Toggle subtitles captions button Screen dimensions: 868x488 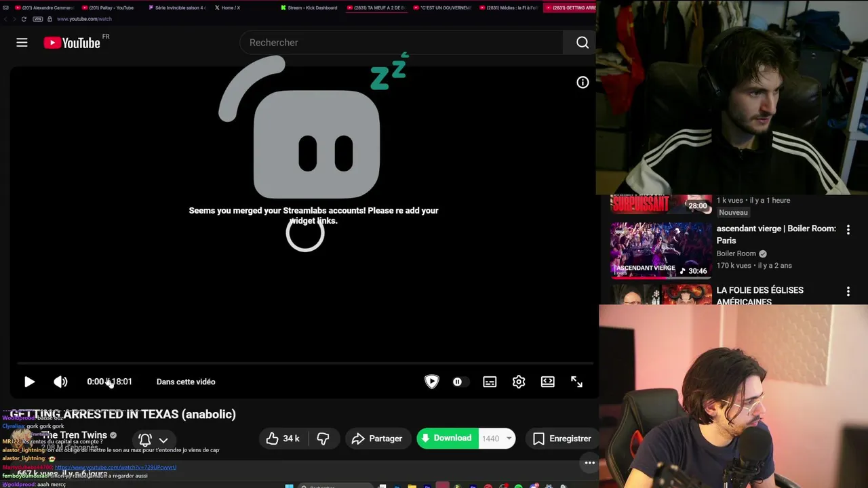pos(490,382)
